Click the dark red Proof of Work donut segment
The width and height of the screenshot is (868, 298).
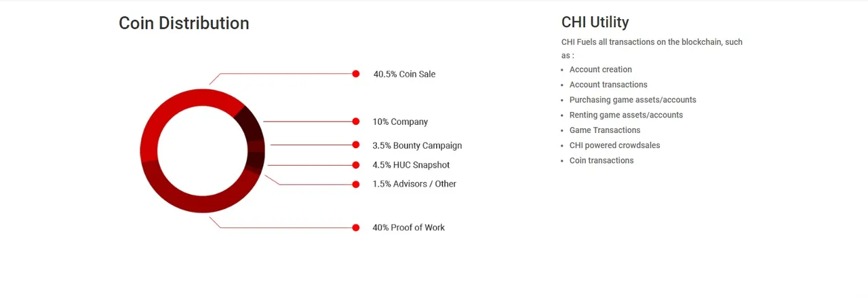pyautogui.click(x=203, y=202)
